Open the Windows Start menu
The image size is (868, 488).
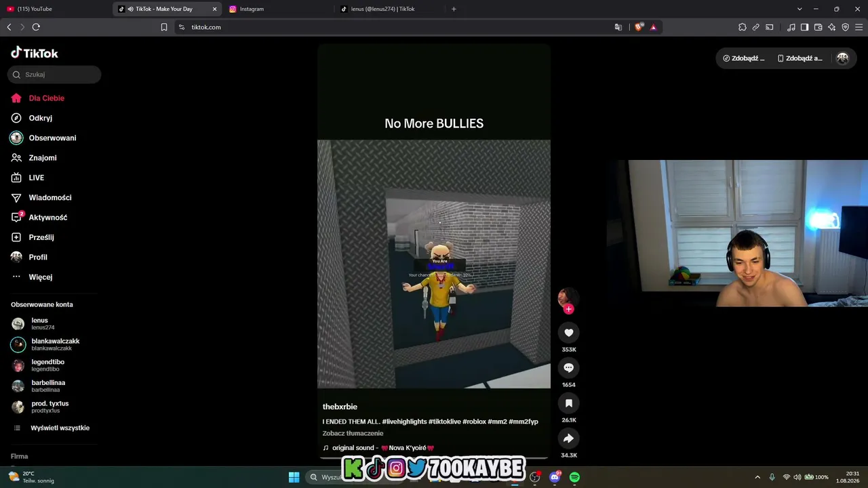(x=294, y=477)
